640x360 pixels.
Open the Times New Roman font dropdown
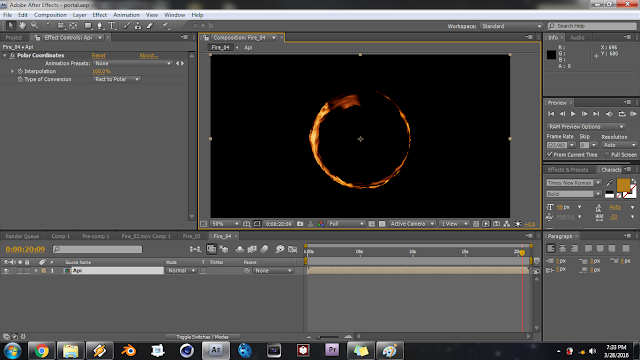[574, 183]
